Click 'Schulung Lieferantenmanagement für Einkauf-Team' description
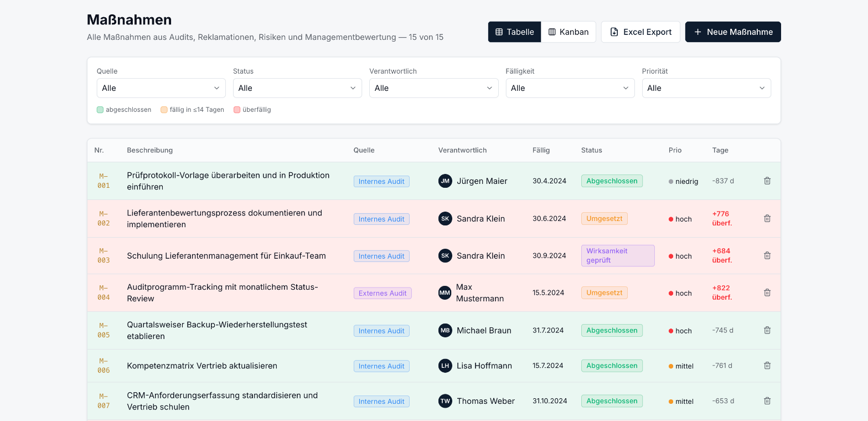The height and width of the screenshot is (421, 868). click(226, 256)
